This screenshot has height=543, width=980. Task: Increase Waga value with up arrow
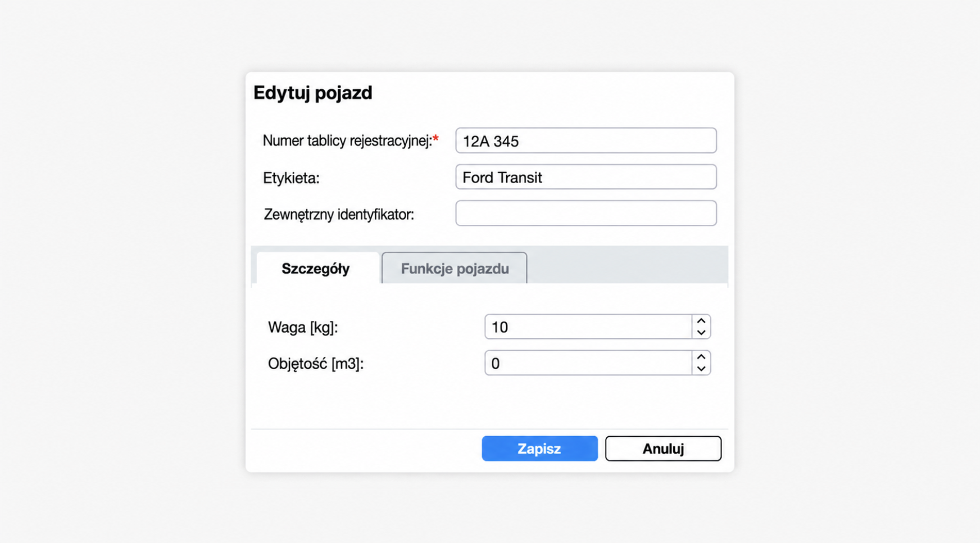pyautogui.click(x=701, y=321)
